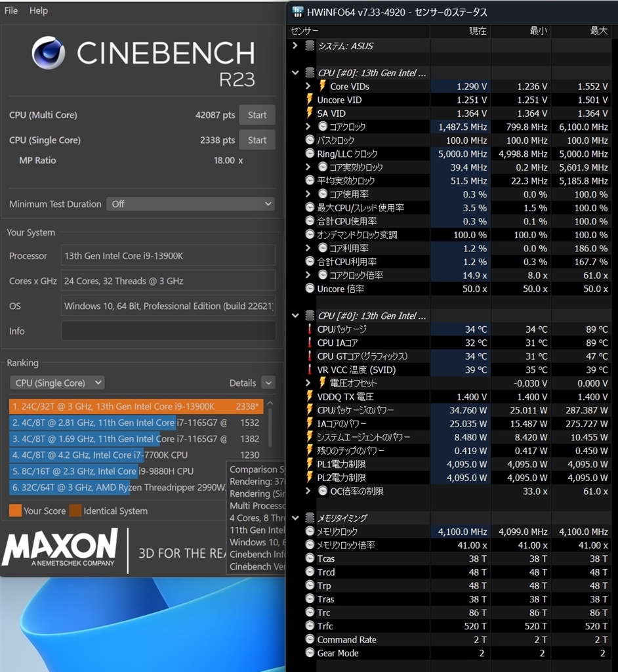Click the ranking list scrollbar
The width and height of the screenshot is (618, 672).
point(270,427)
